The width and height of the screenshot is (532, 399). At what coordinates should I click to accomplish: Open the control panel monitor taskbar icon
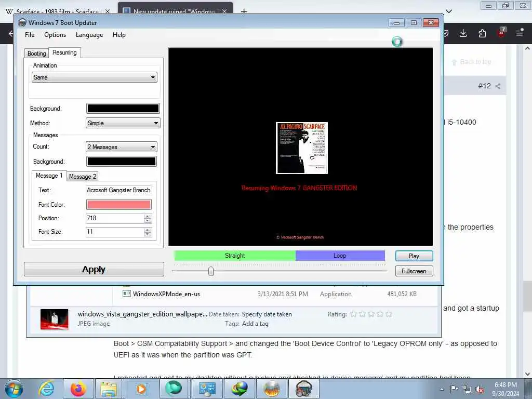(x=207, y=389)
